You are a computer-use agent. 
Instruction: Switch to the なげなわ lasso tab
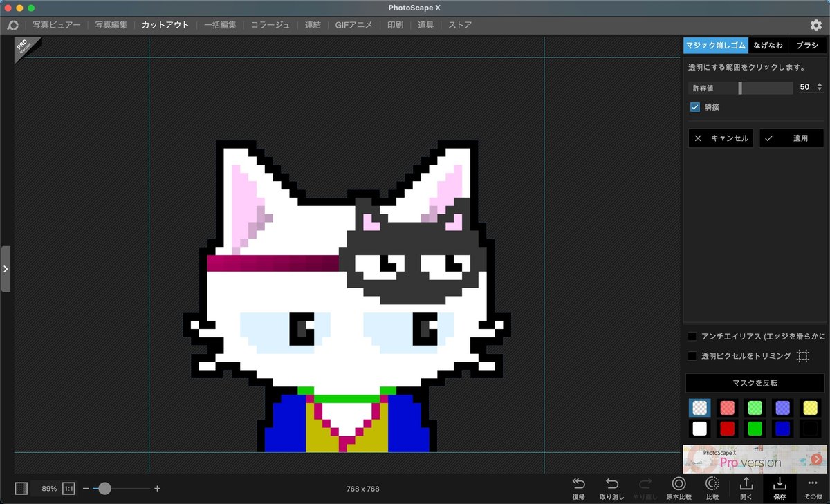click(768, 46)
